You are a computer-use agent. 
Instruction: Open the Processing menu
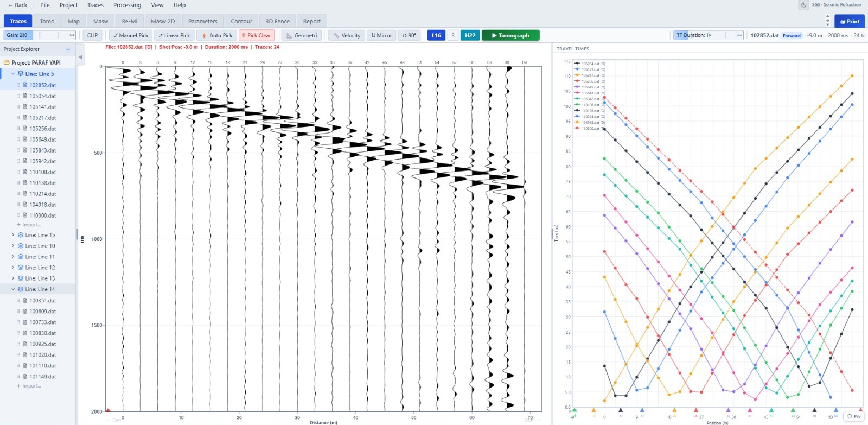point(127,5)
